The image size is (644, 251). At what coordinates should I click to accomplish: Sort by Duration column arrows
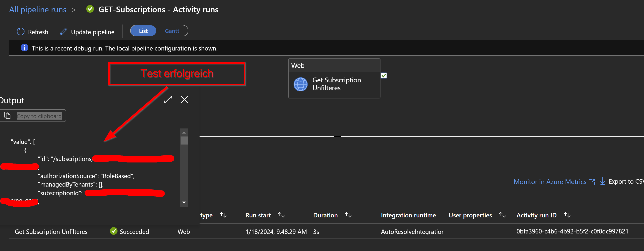click(x=348, y=215)
